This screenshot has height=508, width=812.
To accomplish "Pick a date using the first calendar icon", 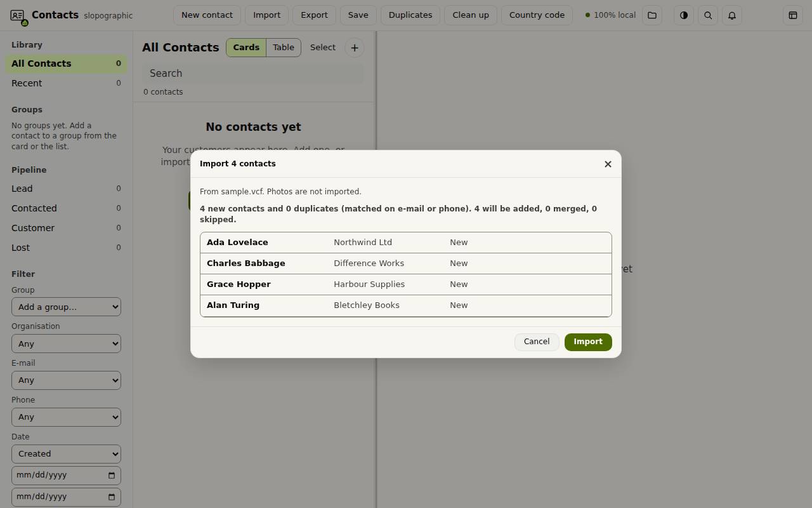I will pos(112,475).
